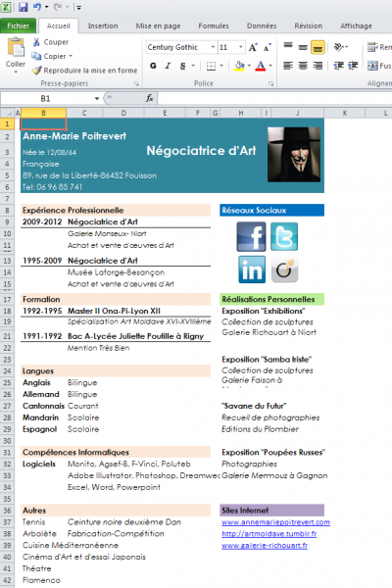Click the LinkedIn icon
The width and height of the screenshot is (392, 588).
pyautogui.click(x=252, y=269)
